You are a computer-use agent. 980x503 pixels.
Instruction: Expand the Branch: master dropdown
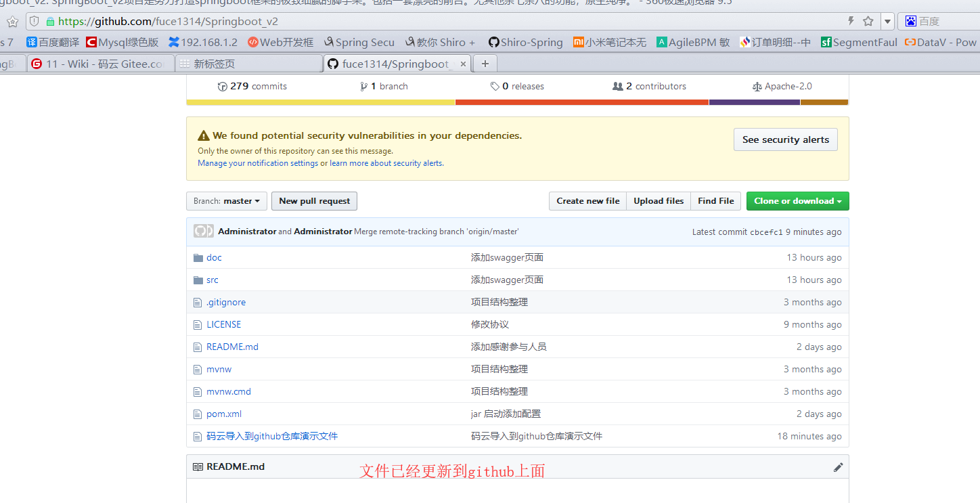click(227, 201)
